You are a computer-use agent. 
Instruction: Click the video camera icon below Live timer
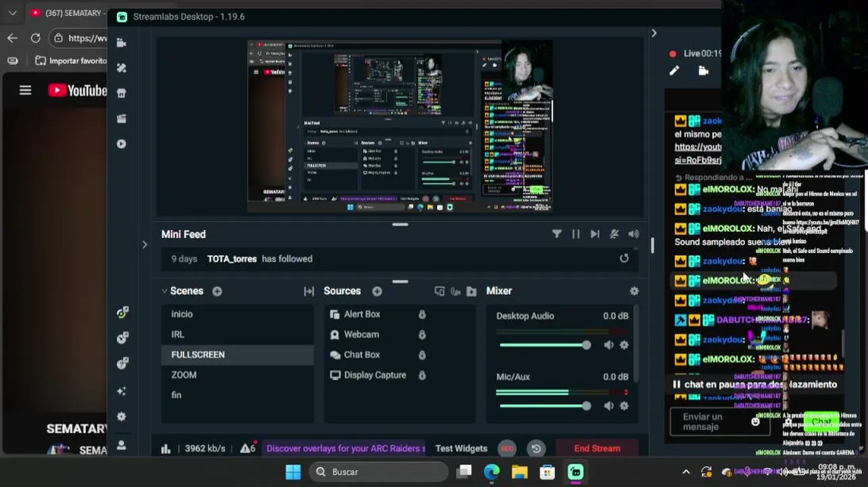point(703,70)
